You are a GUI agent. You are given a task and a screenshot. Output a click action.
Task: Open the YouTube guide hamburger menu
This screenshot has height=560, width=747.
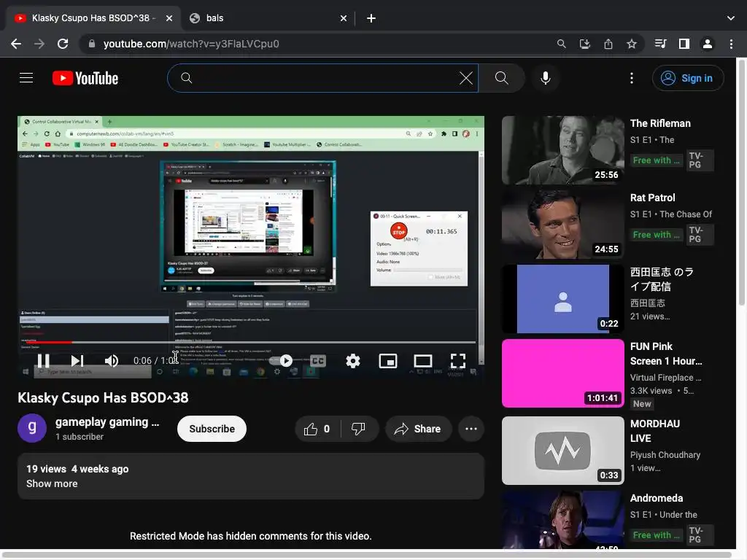coord(26,77)
